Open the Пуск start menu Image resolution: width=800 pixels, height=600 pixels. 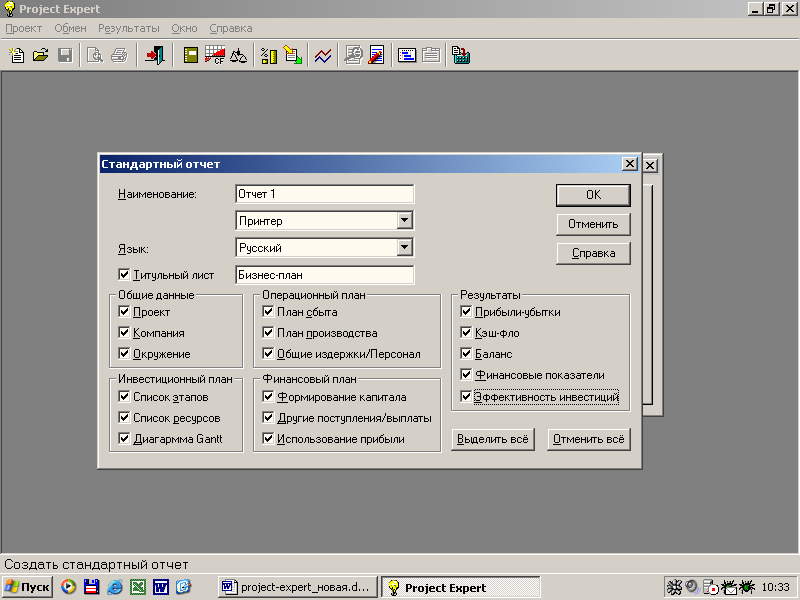[28, 587]
